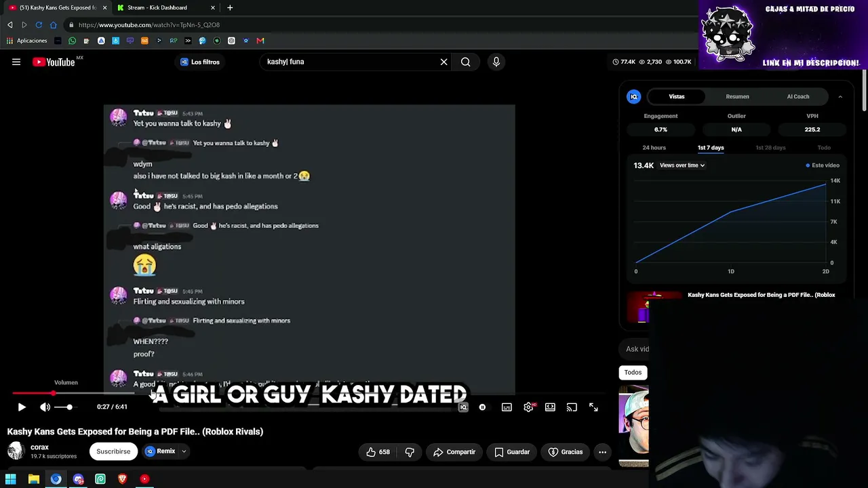
Task: Go to the browser home page
Action: click(x=53, y=25)
